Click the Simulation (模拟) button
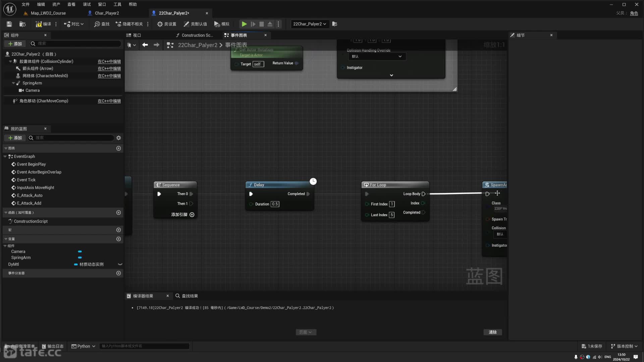This screenshot has height=362, width=644. pos(222,24)
